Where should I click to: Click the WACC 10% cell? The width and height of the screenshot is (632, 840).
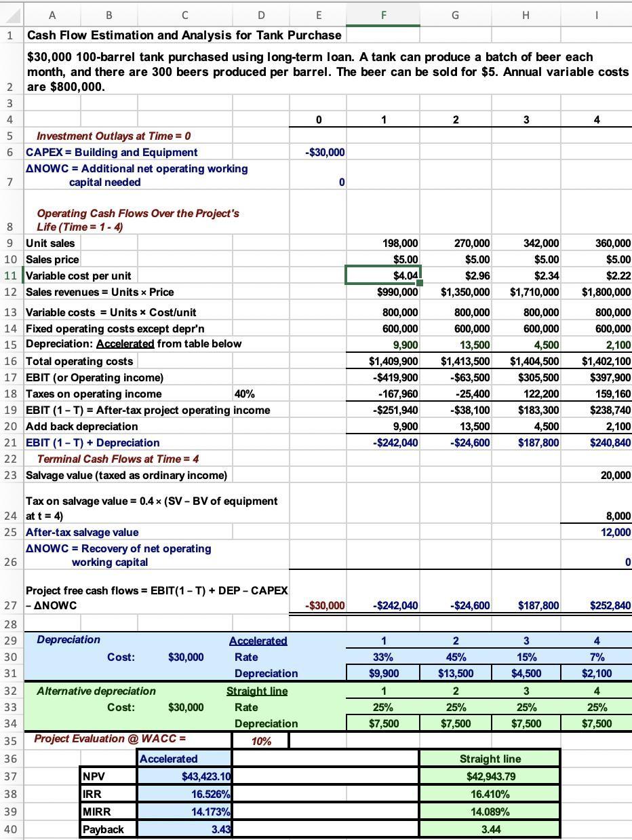click(261, 741)
